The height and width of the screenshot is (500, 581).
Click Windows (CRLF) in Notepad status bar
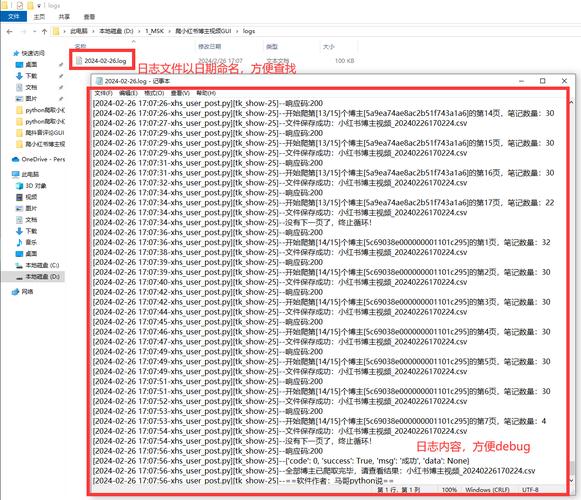pos(487,490)
